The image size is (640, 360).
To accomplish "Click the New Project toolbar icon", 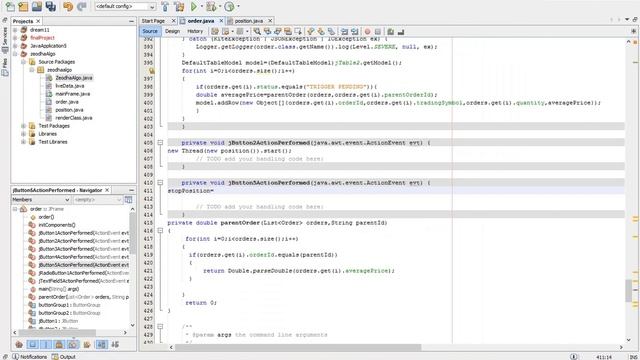I will (x=23, y=7).
